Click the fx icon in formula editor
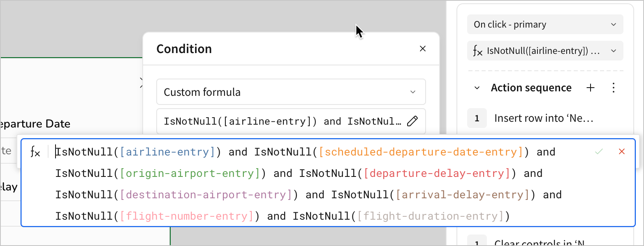644x246 pixels. 35,152
